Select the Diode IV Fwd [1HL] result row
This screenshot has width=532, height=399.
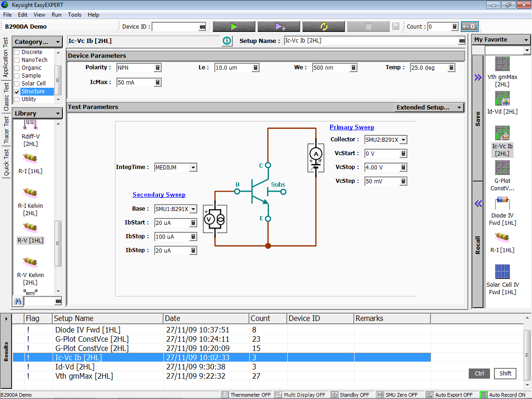tap(222, 330)
